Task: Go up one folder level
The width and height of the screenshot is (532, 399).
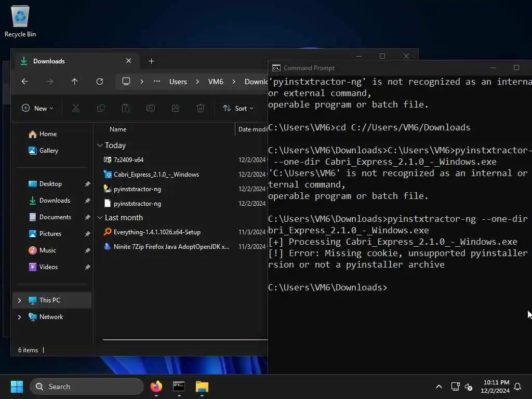Action: click(x=75, y=82)
